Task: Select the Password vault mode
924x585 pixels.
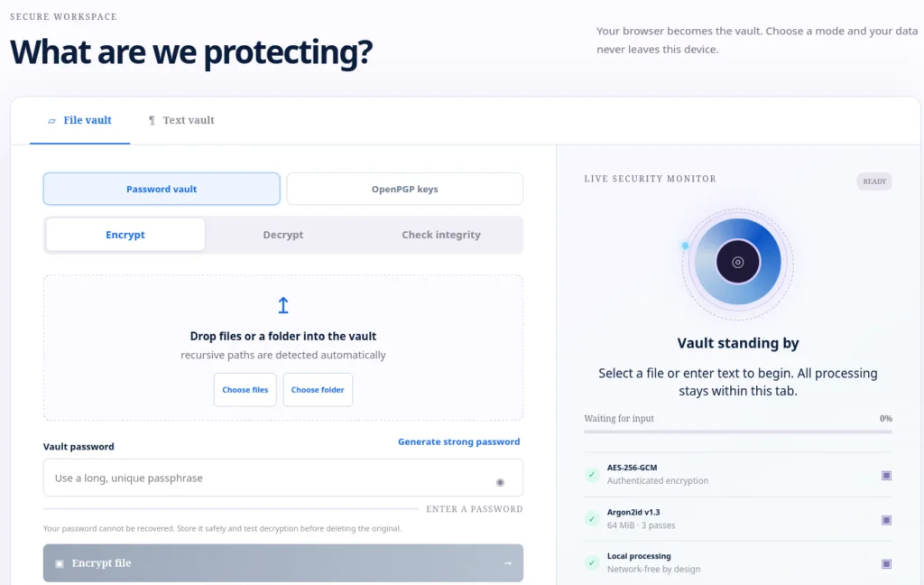Action: click(162, 189)
